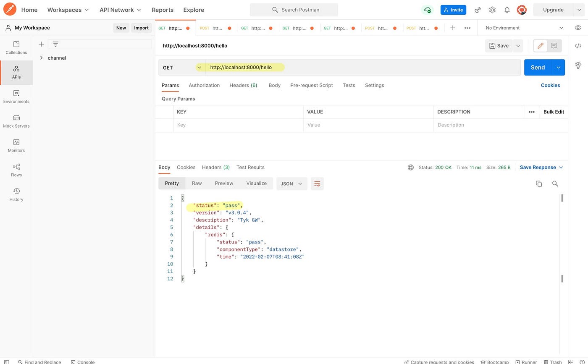
Task: Open the Trash from the status bar
Action: (553, 361)
